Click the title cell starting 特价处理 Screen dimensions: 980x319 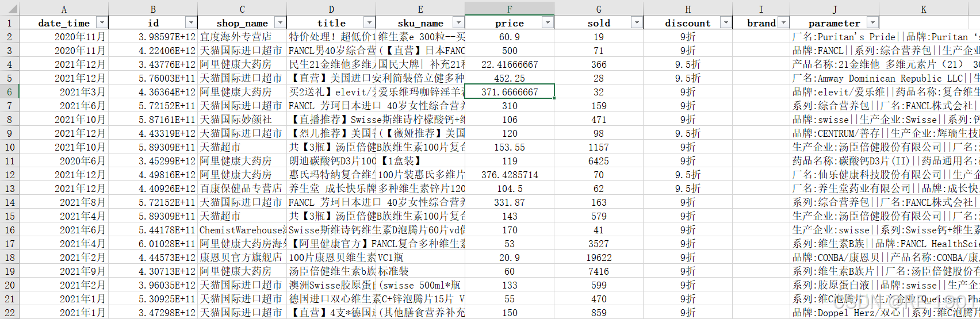click(x=331, y=37)
